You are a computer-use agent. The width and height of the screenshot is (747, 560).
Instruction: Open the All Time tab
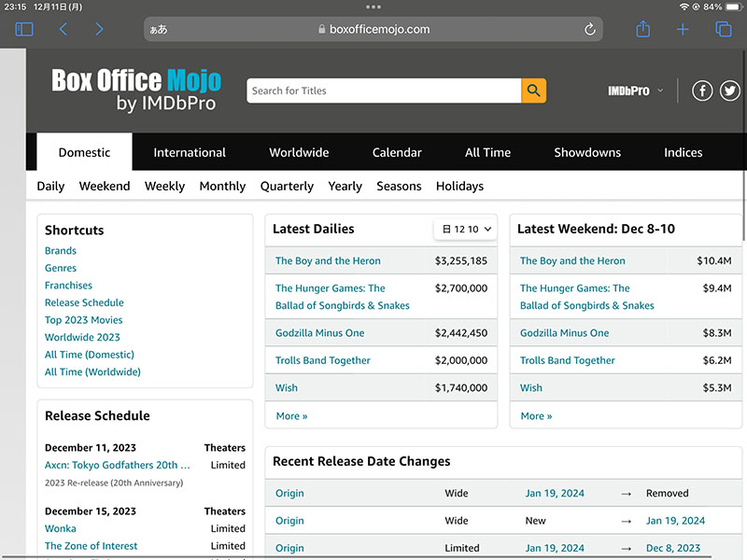point(487,152)
